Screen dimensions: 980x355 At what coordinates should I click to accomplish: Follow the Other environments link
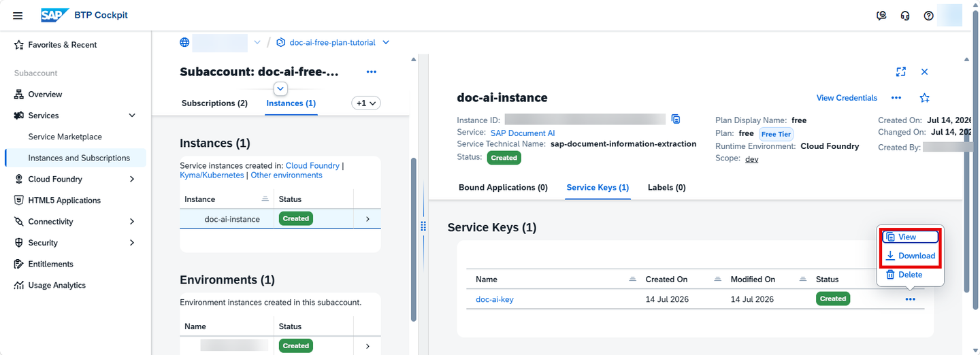pos(287,175)
